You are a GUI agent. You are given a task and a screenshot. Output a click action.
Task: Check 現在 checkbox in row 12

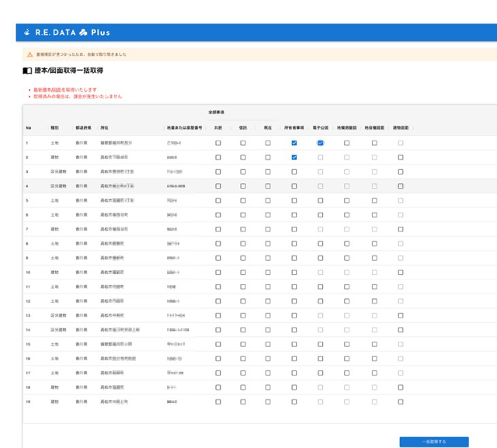(268, 301)
